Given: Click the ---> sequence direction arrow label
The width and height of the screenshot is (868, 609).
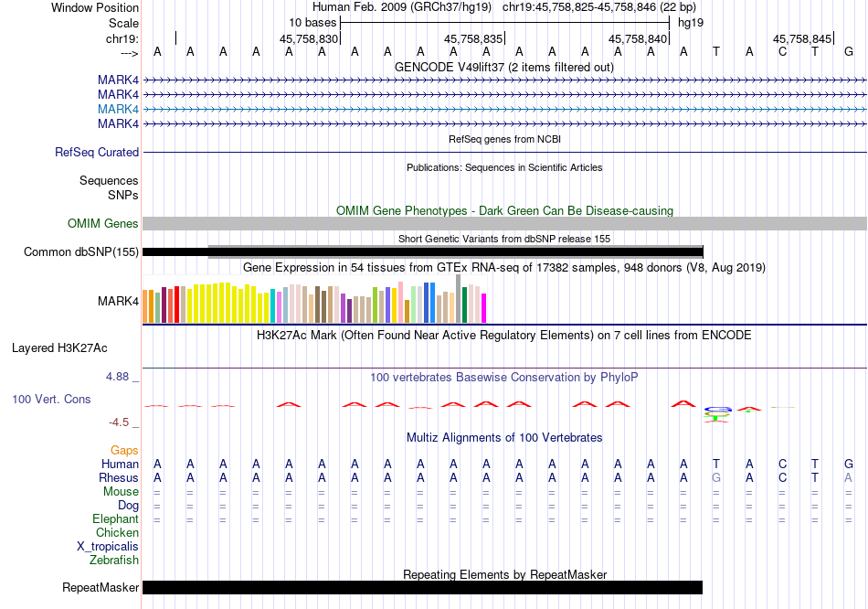Looking at the screenshot, I should [x=129, y=53].
